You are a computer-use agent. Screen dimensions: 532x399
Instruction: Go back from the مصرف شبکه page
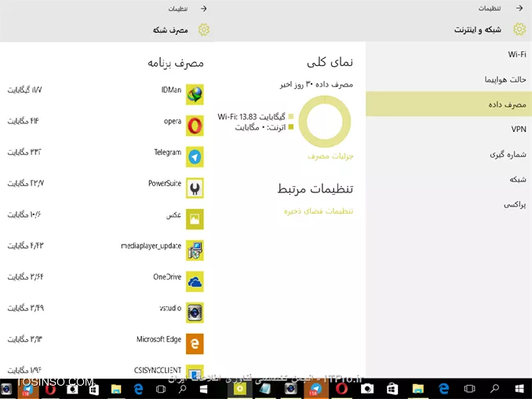point(203,9)
